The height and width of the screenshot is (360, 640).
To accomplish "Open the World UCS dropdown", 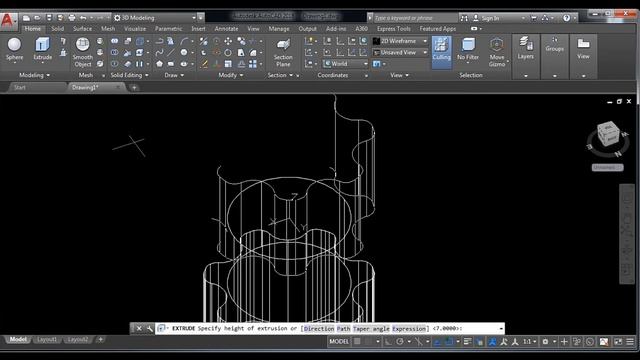I will (x=345, y=64).
